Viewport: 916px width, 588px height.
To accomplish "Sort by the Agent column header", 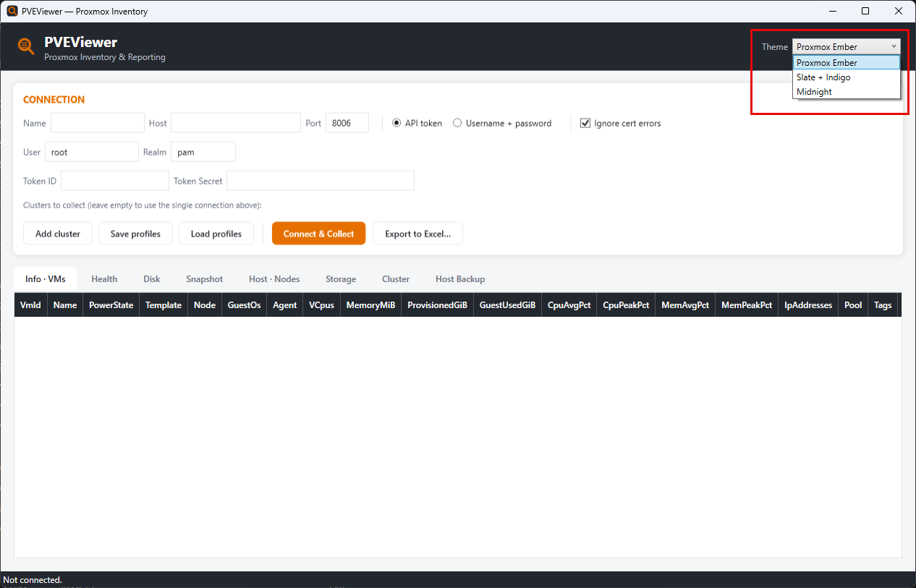I will (285, 305).
